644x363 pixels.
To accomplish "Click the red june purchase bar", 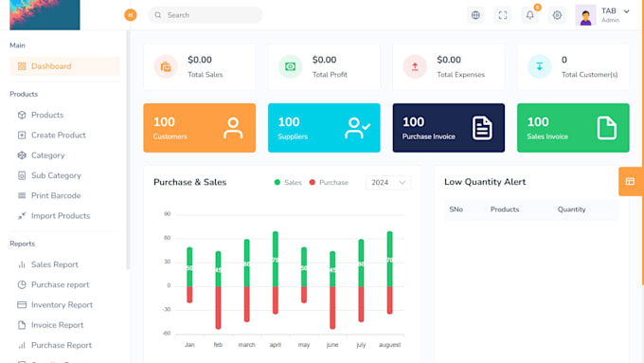I will point(332,307).
